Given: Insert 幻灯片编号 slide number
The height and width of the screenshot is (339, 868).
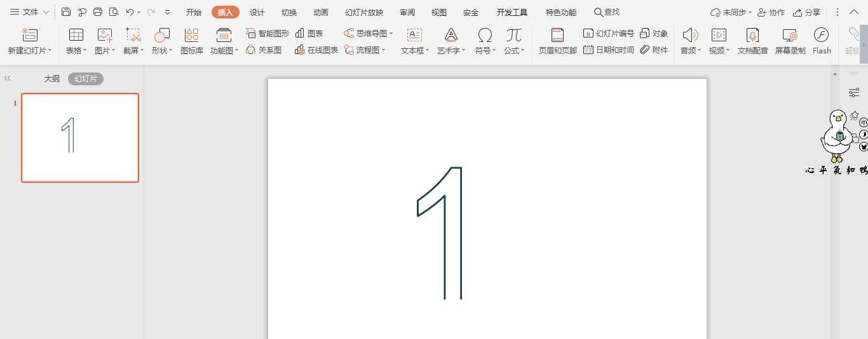Looking at the screenshot, I should tap(609, 33).
